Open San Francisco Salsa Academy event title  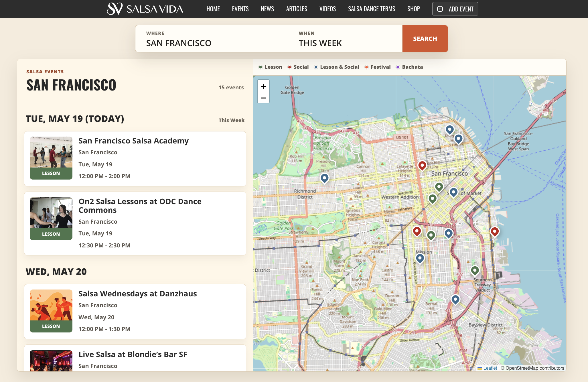134,141
